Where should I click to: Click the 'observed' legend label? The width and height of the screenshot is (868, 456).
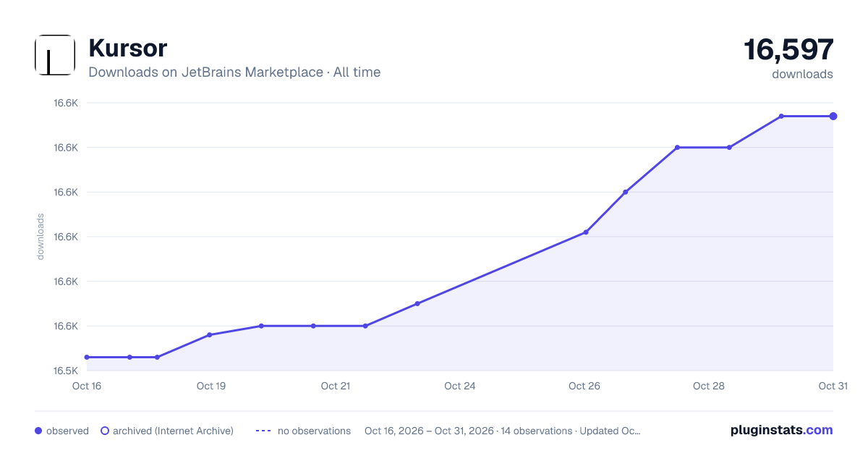point(67,431)
